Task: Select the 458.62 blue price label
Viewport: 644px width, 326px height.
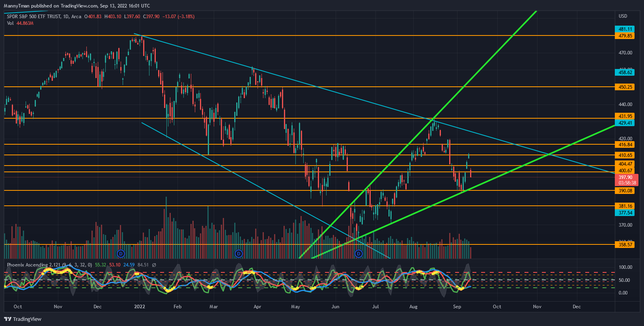Action: click(625, 73)
